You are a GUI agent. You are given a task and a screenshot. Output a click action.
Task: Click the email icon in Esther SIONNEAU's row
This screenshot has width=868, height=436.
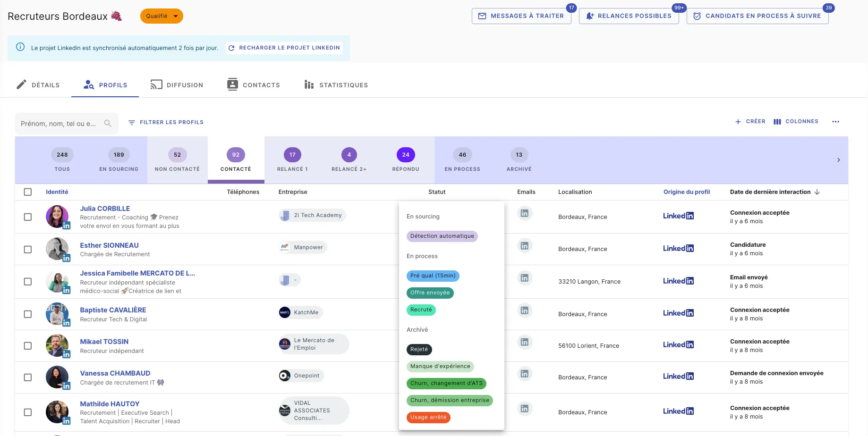(524, 245)
